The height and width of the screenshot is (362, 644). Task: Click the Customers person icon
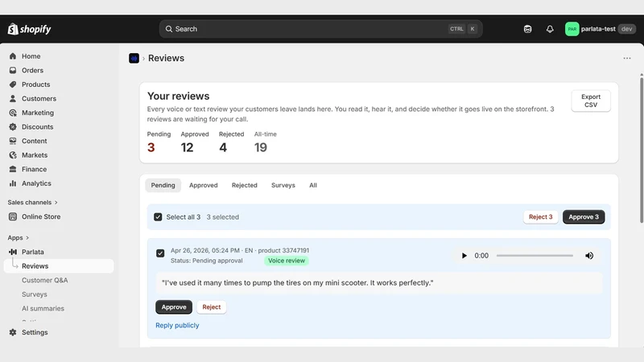[13, 98]
